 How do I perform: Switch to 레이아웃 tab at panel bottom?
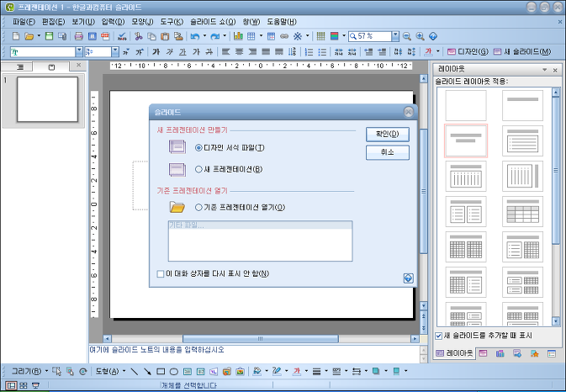pos(454,353)
